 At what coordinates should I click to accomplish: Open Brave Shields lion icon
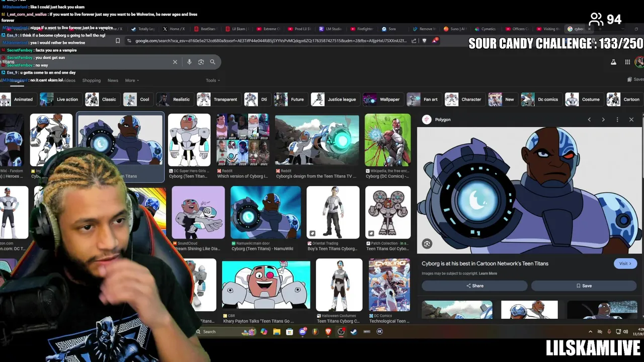[x=424, y=41]
